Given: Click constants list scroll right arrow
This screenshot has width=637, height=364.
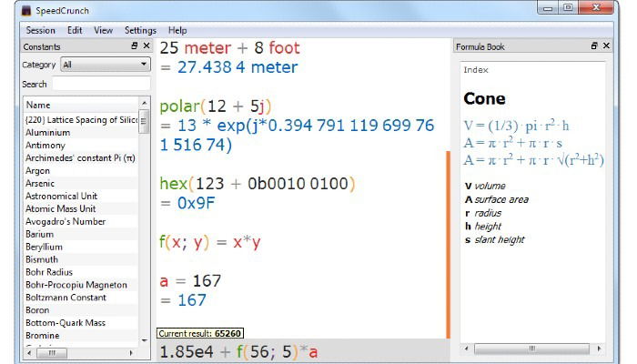Looking at the screenshot, I should coord(131,353).
